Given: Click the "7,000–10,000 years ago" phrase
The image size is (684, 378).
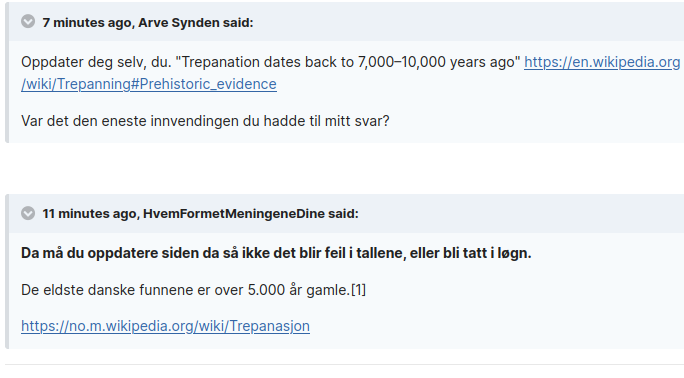Looking at the screenshot, I should click(x=437, y=62).
